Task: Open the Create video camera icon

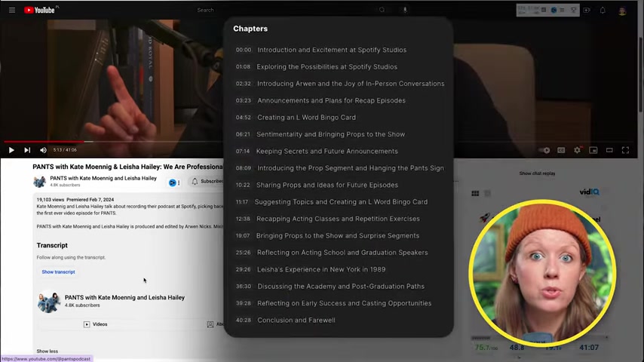Action: coord(587,11)
